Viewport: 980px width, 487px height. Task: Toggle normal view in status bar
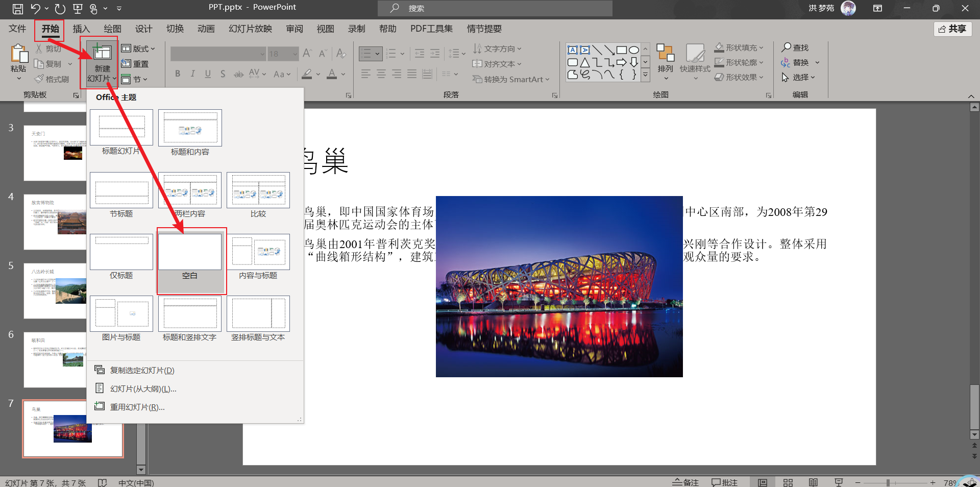tap(763, 482)
